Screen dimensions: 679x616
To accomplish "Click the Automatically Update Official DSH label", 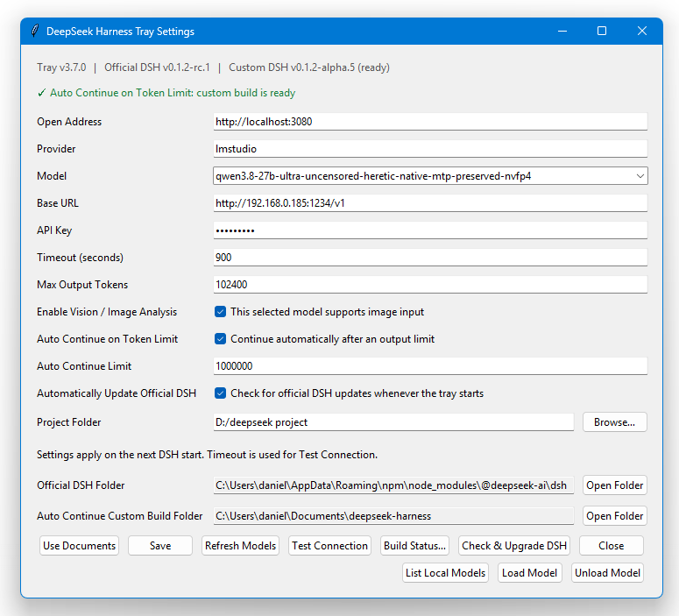I will coord(117,393).
